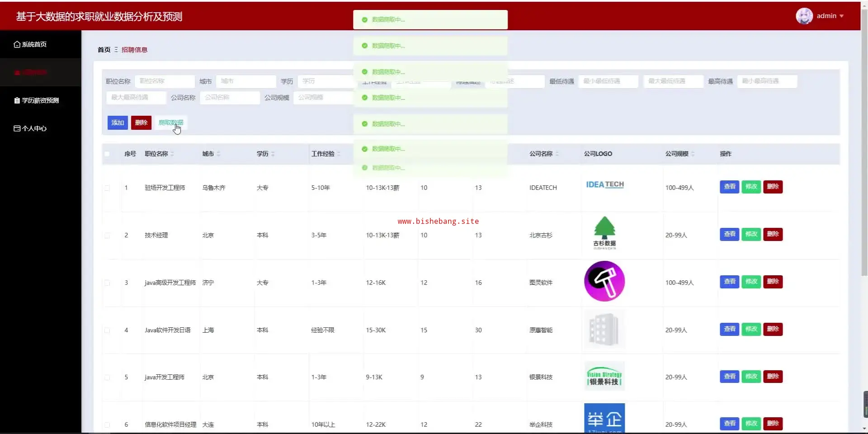Check the checkbox for row 1 驻场开发工程师
The width and height of the screenshot is (868, 434).
coord(107,188)
